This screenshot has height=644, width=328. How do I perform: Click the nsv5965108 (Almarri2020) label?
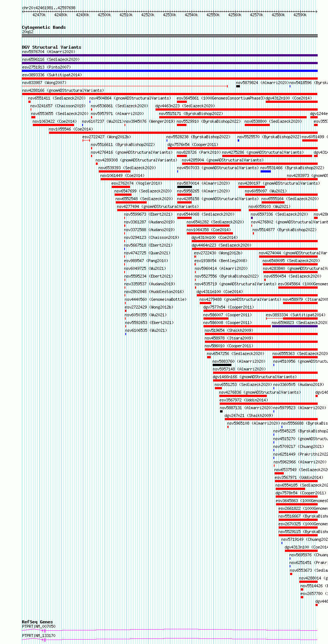pyautogui.click(x=254, y=423)
